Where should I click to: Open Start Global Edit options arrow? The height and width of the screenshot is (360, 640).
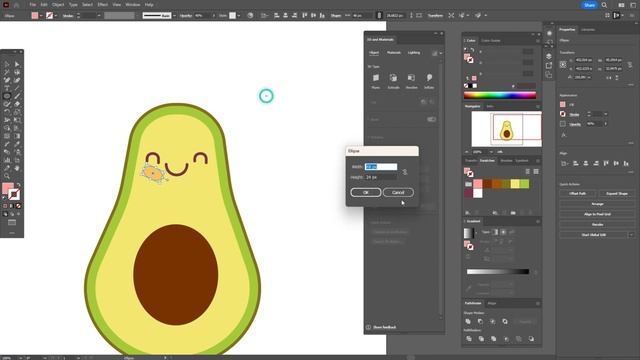point(631,235)
